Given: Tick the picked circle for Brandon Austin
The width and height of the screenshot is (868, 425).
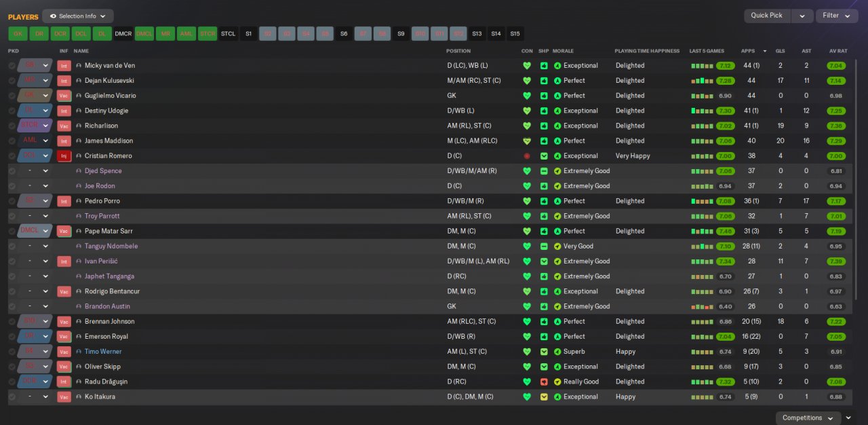Looking at the screenshot, I should [12, 307].
